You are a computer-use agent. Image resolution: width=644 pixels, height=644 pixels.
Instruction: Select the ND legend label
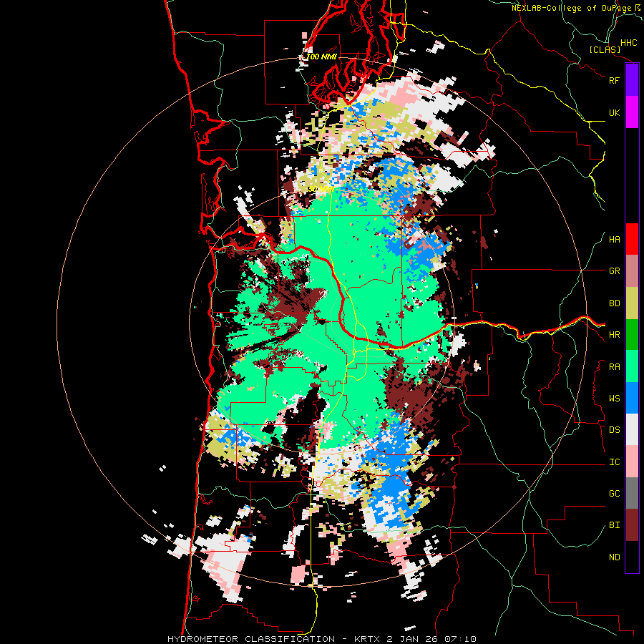[x=614, y=557]
